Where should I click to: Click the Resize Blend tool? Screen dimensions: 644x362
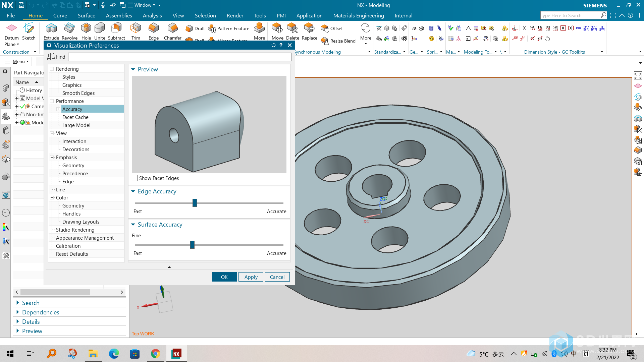338,41
